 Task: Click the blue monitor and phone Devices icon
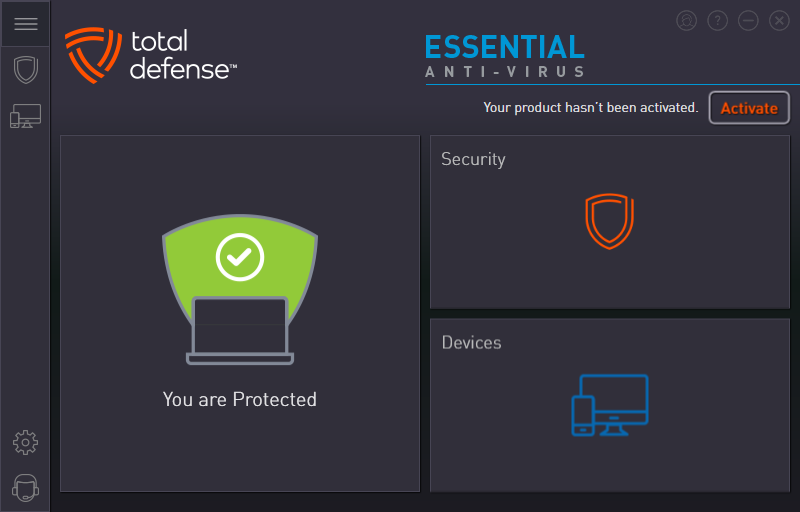click(x=610, y=405)
